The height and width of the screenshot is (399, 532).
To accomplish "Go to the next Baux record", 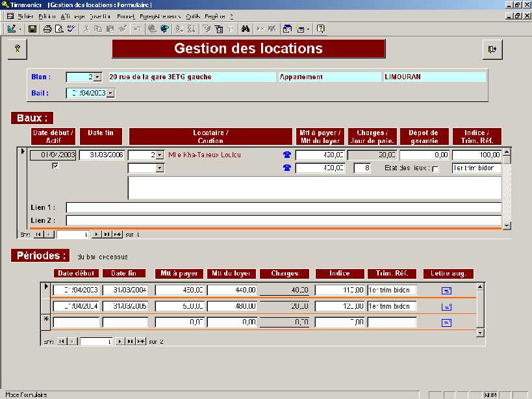I will point(96,234).
